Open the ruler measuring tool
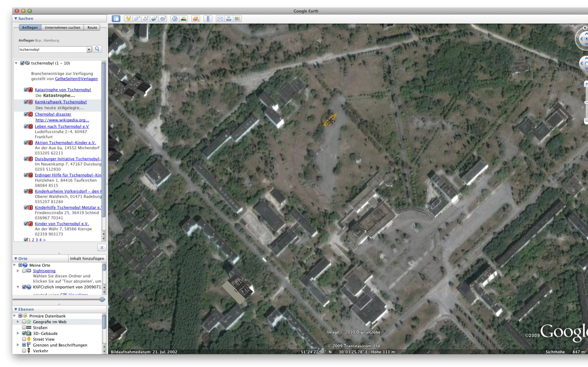 tap(208, 19)
